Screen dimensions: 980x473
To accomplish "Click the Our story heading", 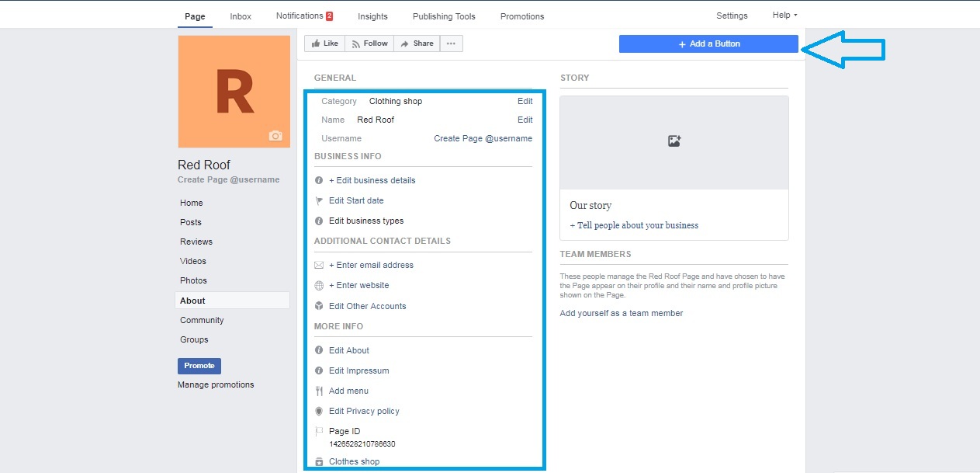I will click(x=590, y=206).
